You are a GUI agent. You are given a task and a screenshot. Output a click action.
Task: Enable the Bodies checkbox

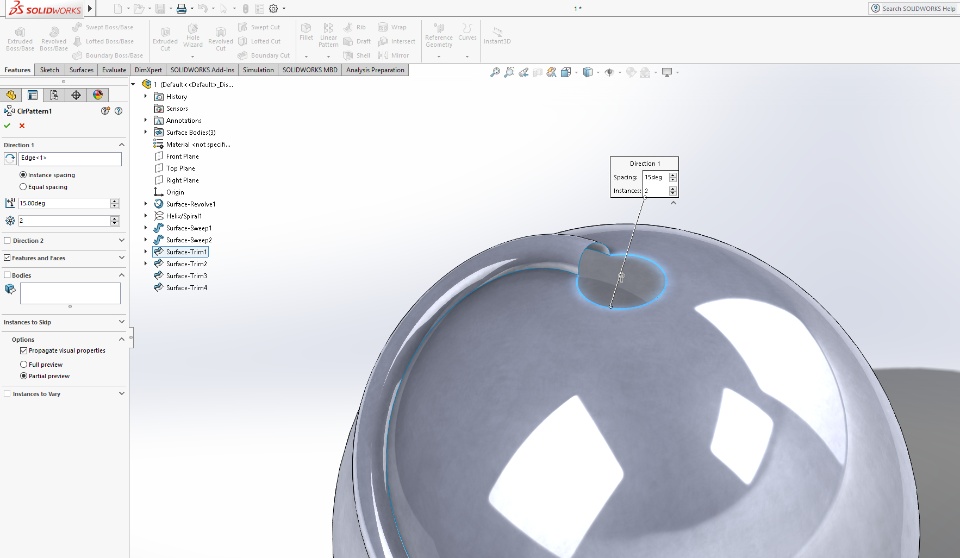tap(7, 275)
